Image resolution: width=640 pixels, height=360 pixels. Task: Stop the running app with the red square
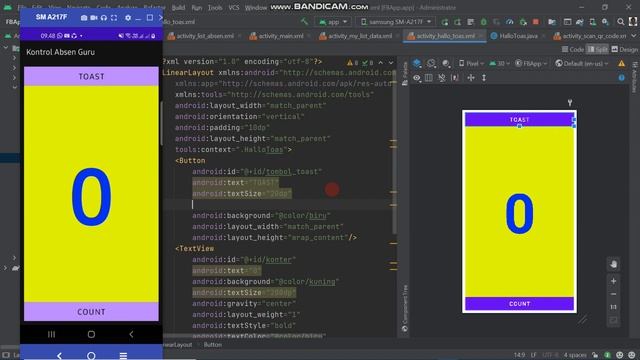tap(536, 22)
